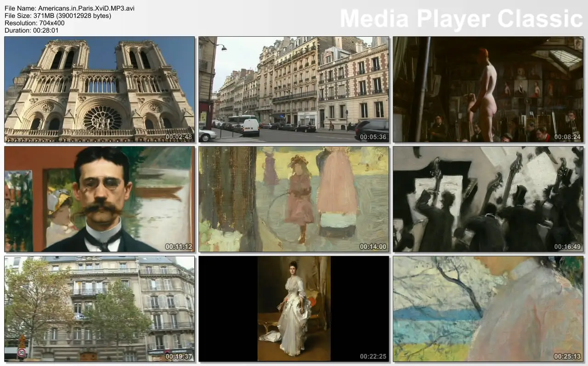588x366 pixels.
Task: Click the 00:14:00 timestamp label
Action: [x=373, y=247]
